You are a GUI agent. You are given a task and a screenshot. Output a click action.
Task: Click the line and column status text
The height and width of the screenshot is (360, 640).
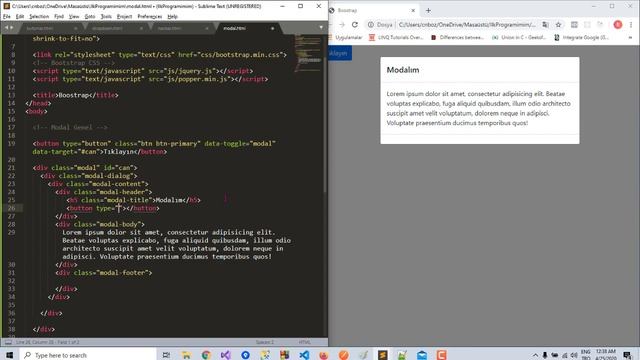tap(48, 342)
